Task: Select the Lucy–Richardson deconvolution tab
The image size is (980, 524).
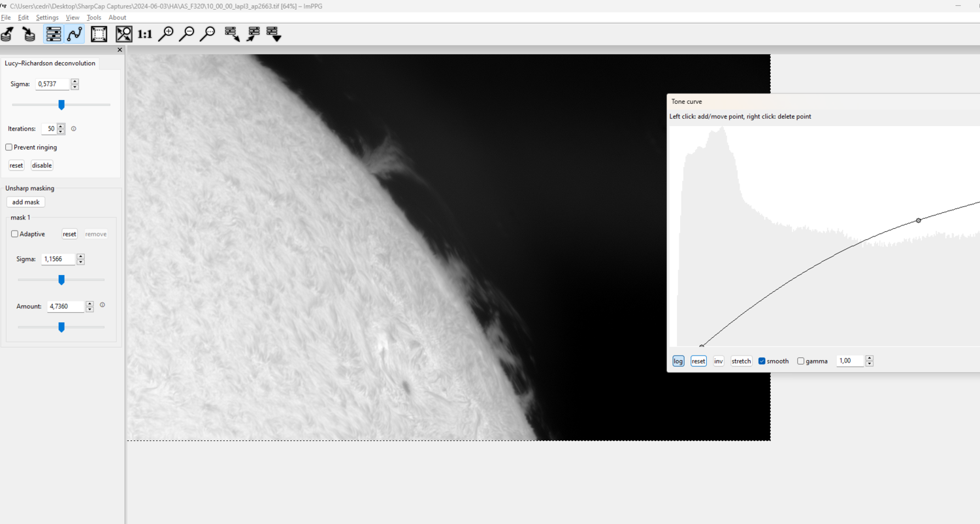Action: 50,63
